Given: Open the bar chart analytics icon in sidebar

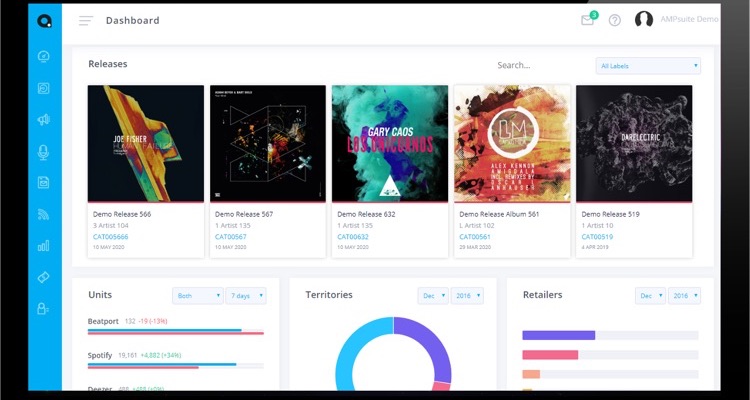Looking at the screenshot, I should coord(44,246).
